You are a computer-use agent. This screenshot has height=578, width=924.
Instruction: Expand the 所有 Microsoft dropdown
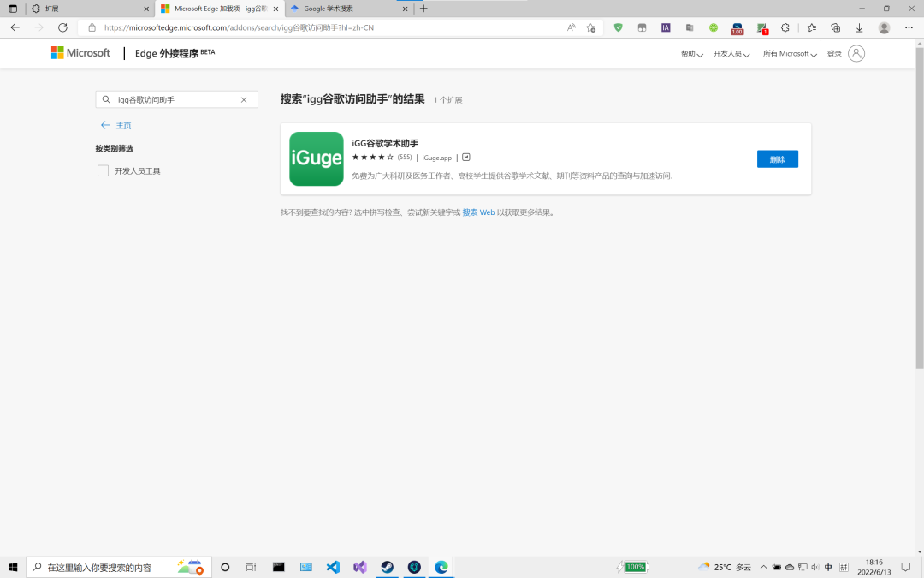click(790, 54)
